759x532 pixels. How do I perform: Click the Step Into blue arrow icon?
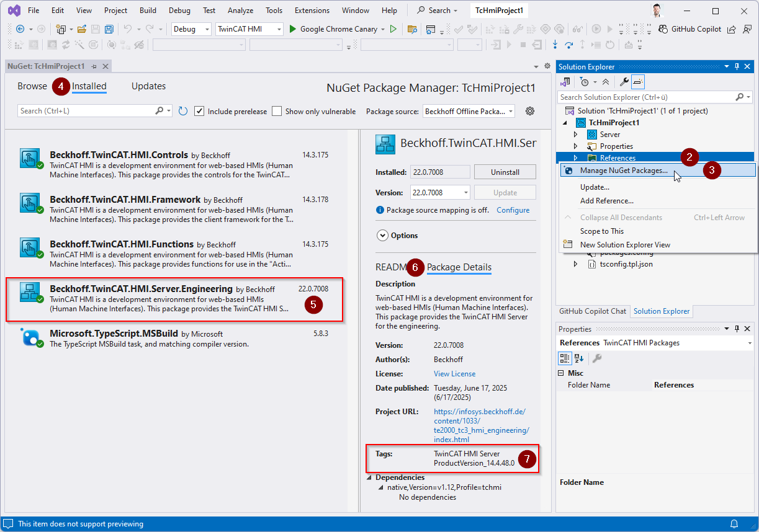point(555,45)
